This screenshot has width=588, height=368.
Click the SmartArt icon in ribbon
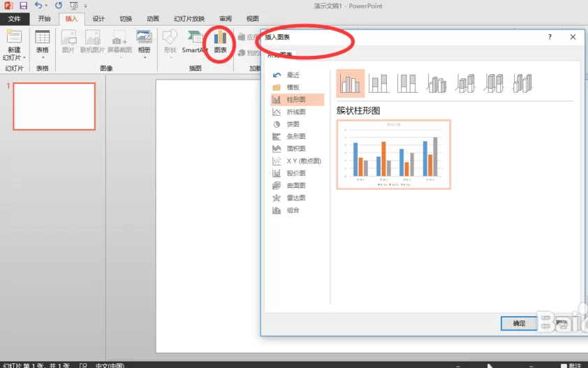pos(194,42)
